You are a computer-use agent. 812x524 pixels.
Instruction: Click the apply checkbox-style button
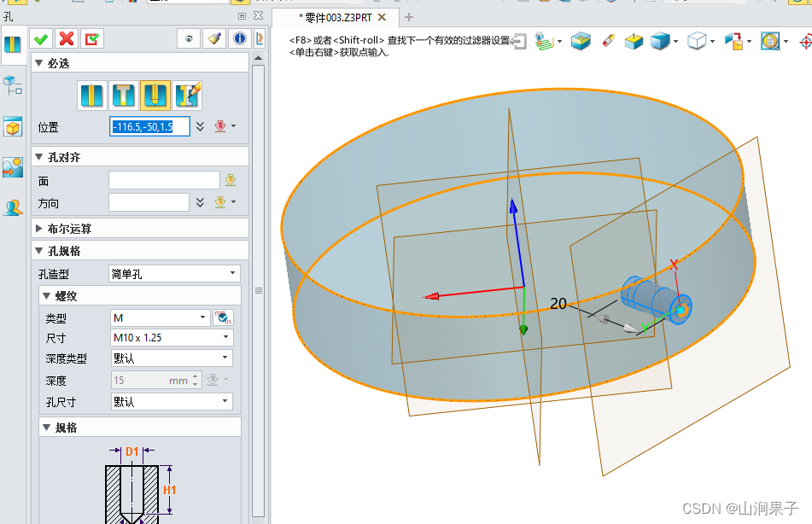point(91,39)
